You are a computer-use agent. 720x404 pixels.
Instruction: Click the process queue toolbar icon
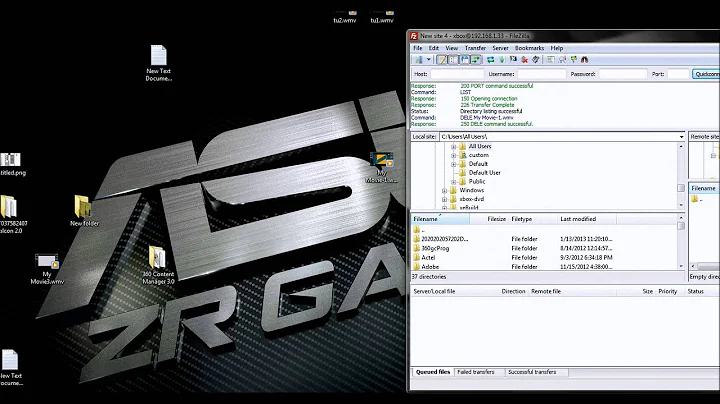pos(502,60)
